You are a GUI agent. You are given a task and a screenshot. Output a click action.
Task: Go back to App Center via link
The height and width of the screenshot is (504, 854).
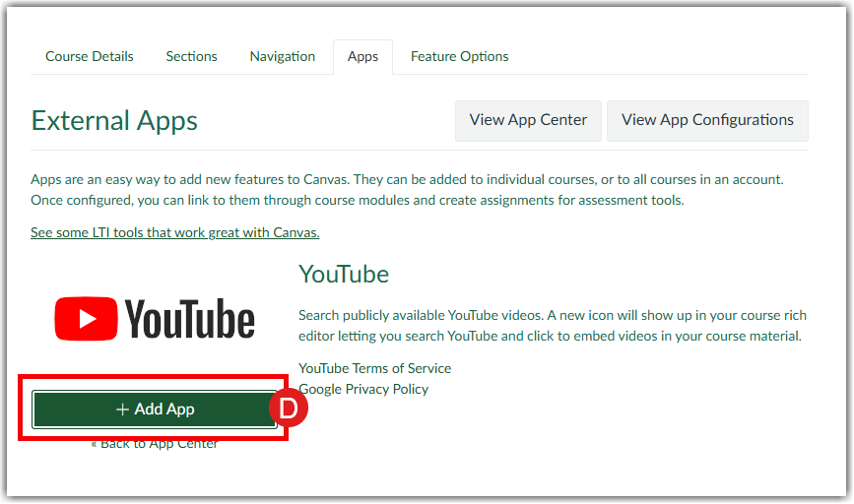click(x=155, y=444)
